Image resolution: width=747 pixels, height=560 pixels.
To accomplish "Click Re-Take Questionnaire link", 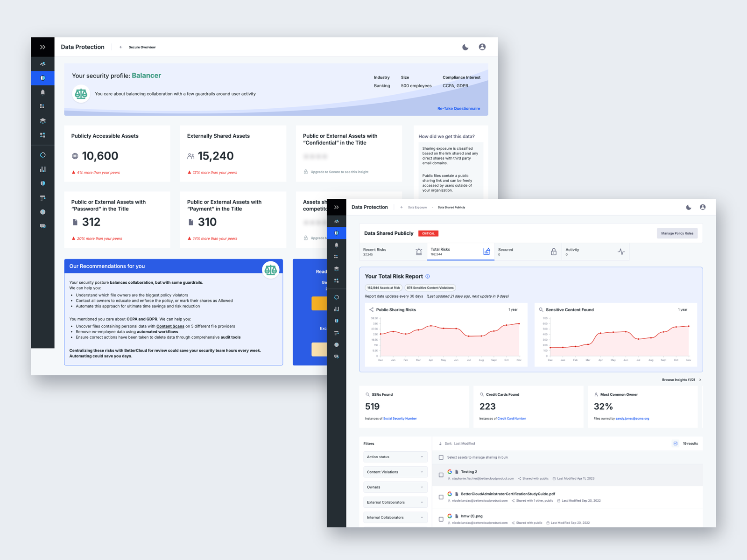I will 458,108.
